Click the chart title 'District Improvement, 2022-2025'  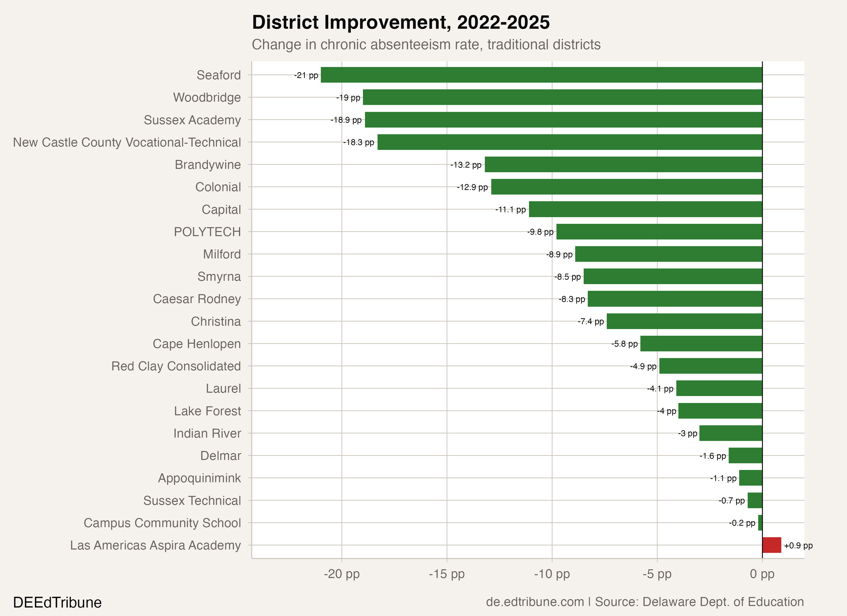401,22
